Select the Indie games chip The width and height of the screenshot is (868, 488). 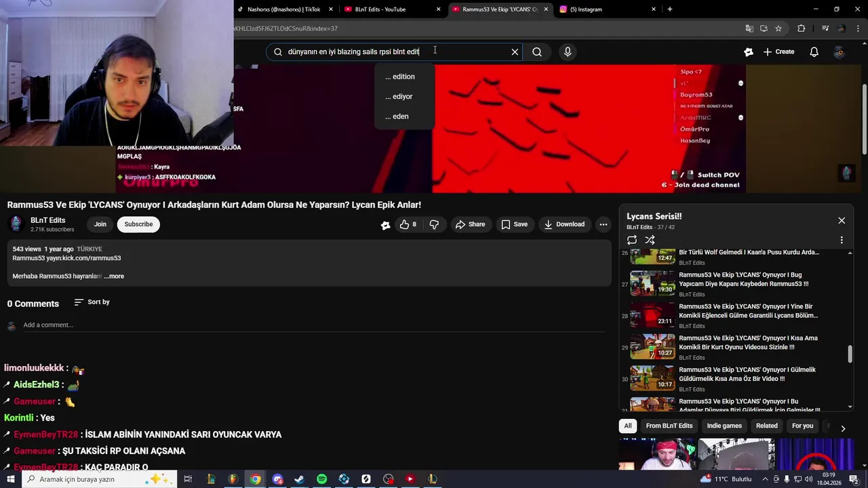[724, 426]
